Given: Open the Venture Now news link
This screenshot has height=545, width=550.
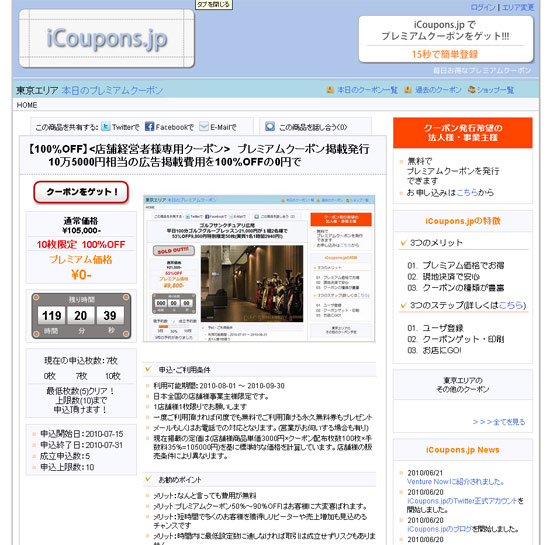Looking at the screenshot, I should tap(455, 482).
